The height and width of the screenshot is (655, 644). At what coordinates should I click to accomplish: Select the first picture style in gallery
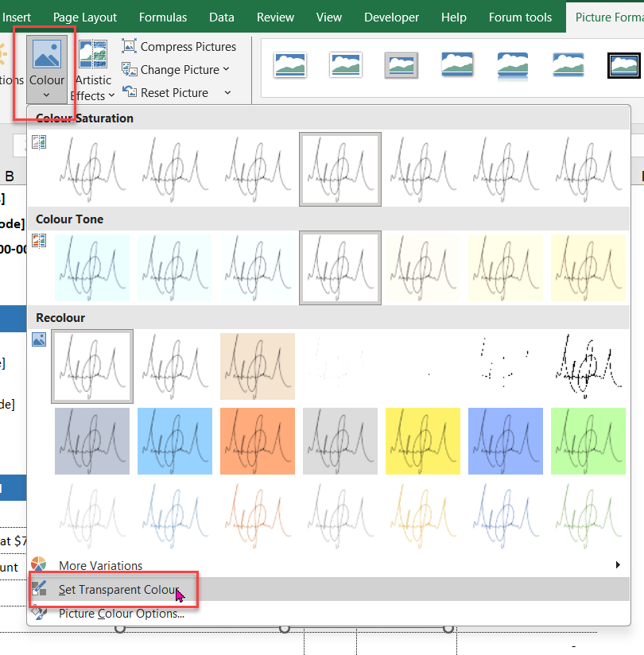[290, 65]
